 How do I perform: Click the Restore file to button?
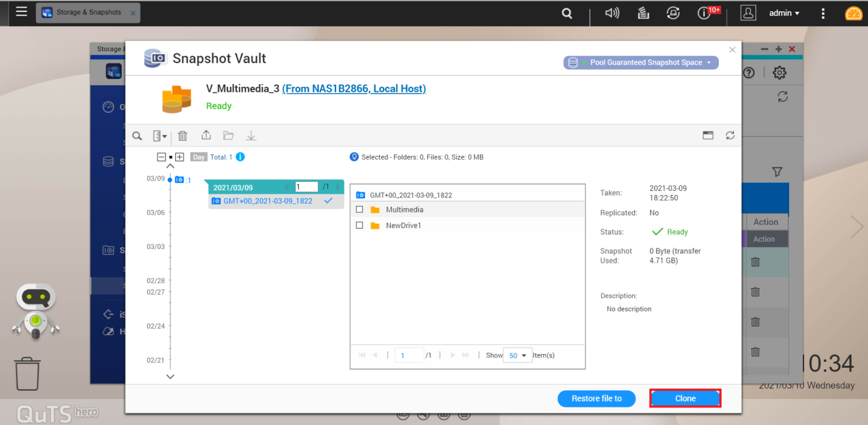(x=596, y=398)
